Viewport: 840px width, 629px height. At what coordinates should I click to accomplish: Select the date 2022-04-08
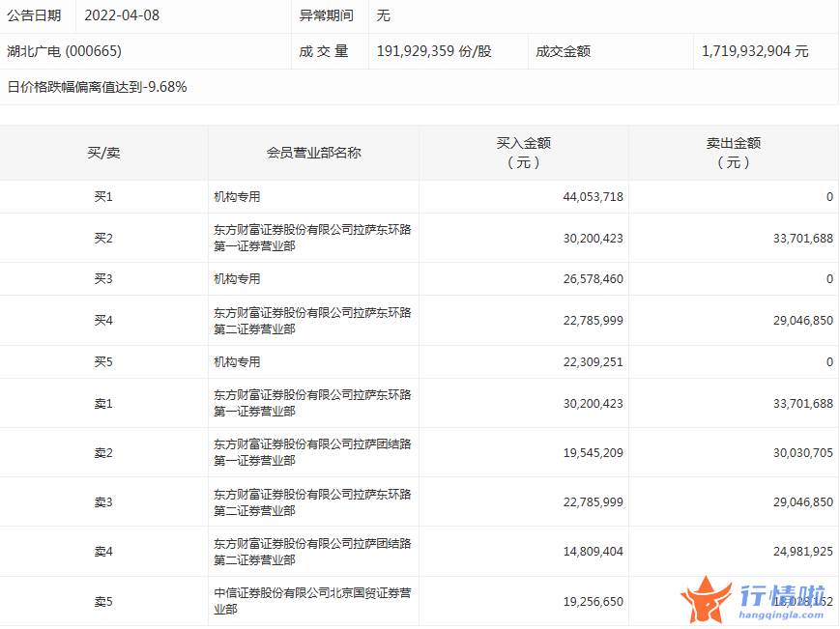coord(122,15)
